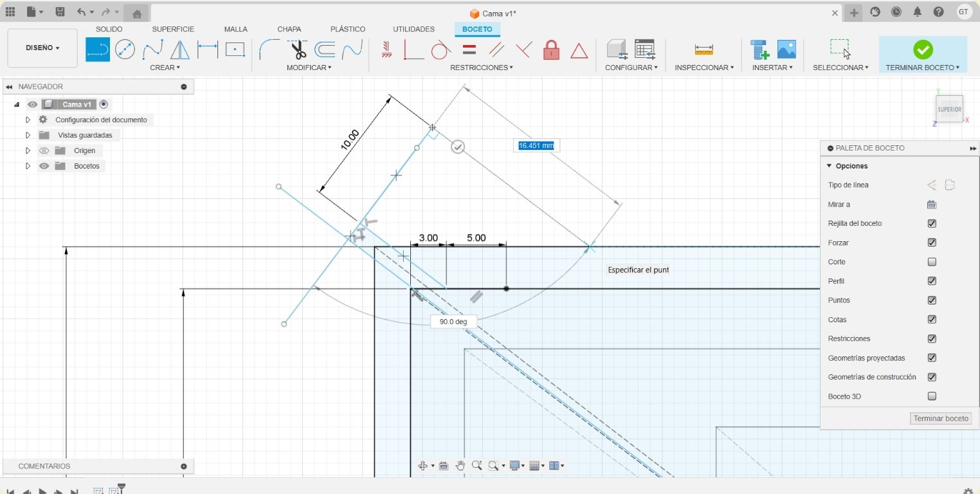Select the spline fit-point tool
The height and width of the screenshot is (494, 980).
[152, 50]
